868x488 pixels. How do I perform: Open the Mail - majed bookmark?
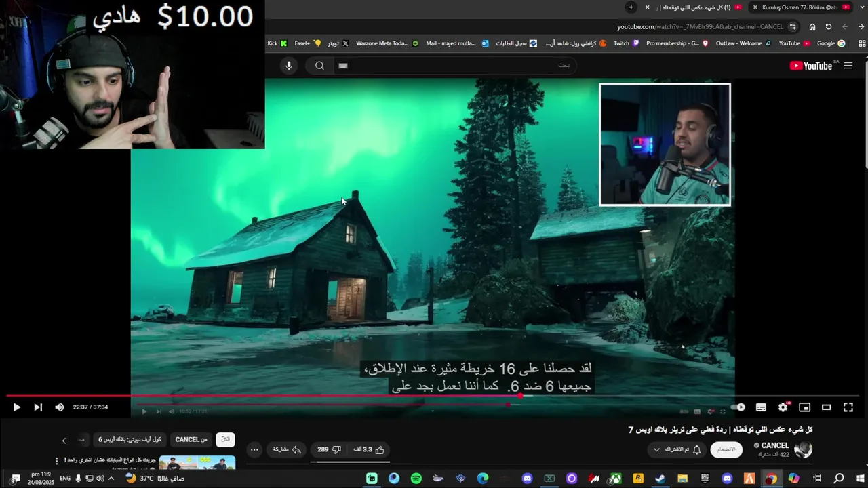click(x=457, y=43)
